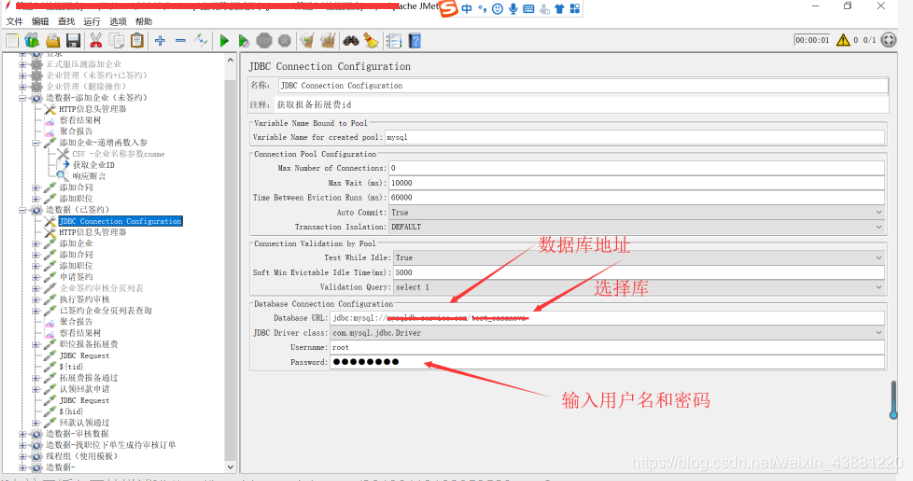Open the JDBC Driver class dropdown

(607, 333)
